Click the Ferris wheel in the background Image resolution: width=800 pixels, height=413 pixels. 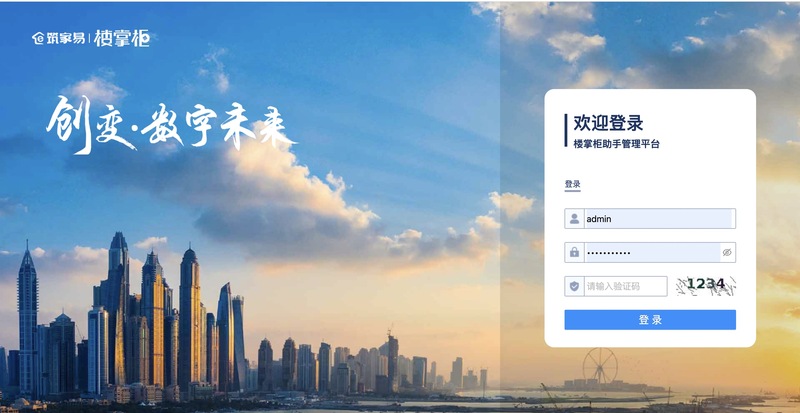[x=600, y=366]
